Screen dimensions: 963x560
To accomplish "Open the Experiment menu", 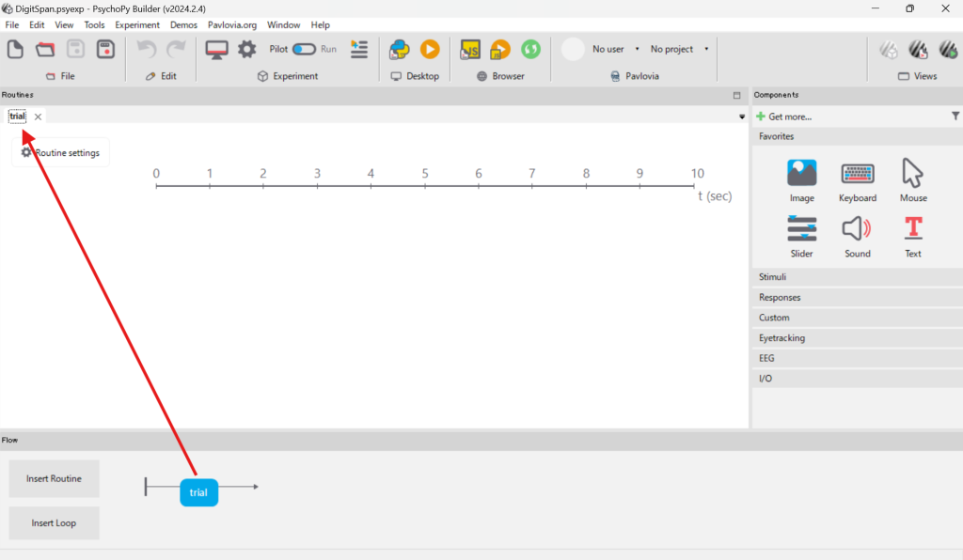I will (137, 24).
